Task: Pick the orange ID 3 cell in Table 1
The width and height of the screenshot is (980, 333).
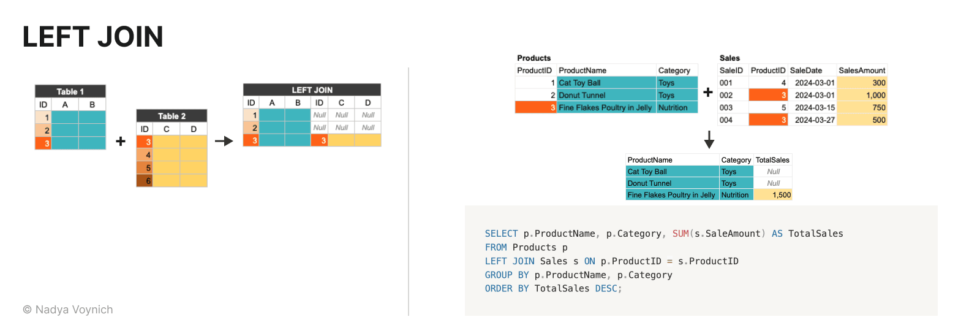Action: (x=43, y=143)
